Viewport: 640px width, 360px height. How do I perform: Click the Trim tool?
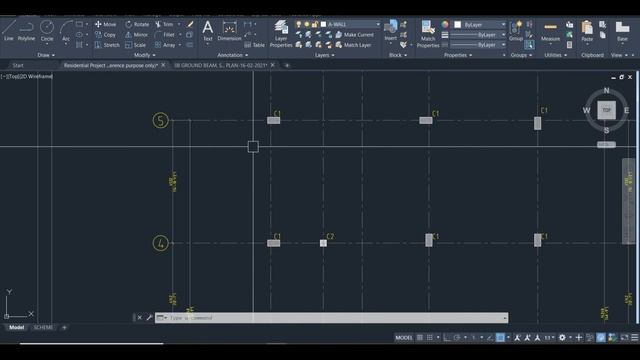(164, 24)
